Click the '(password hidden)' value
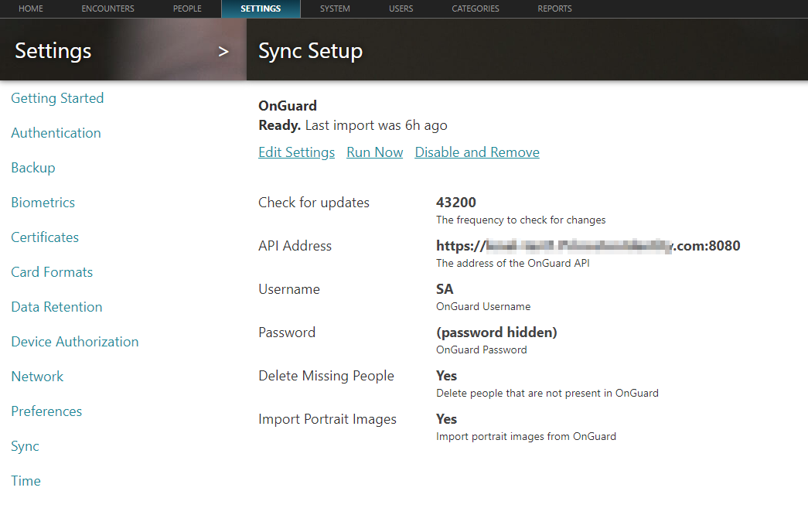 coord(496,332)
